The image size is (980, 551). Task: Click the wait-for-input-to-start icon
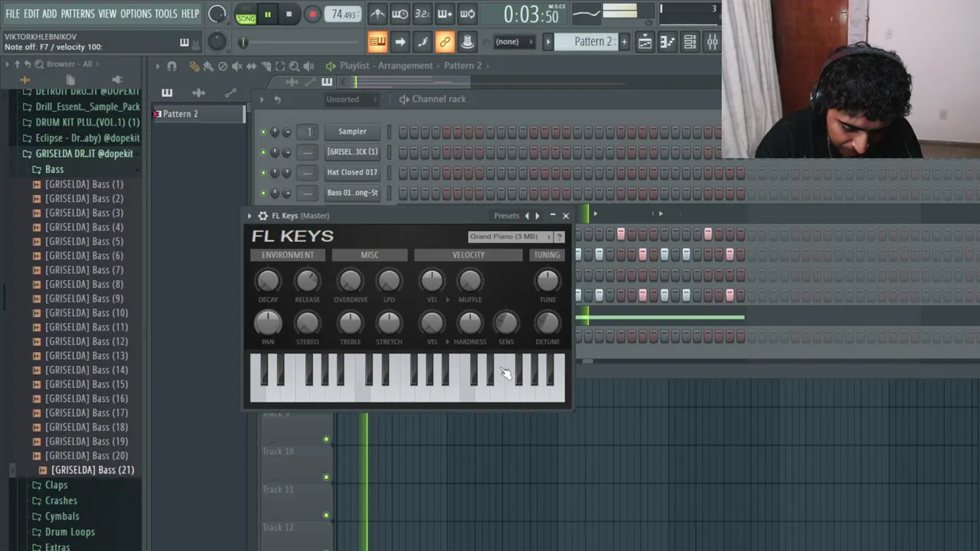click(400, 14)
